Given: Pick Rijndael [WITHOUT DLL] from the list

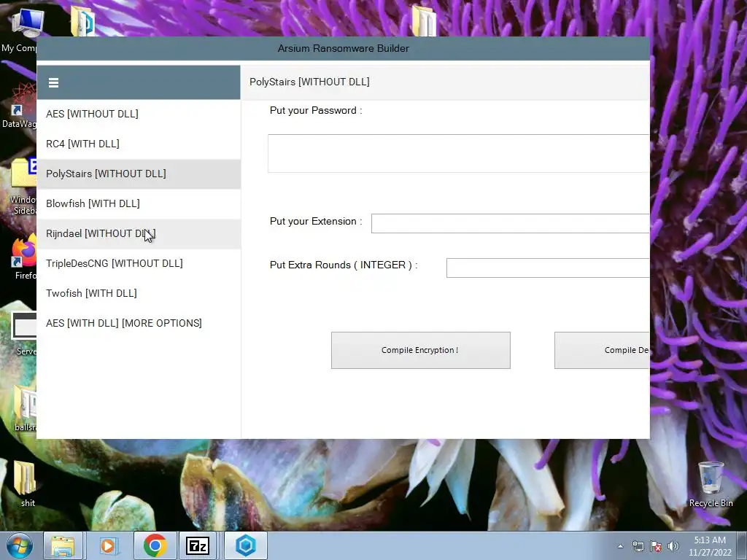Looking at the screenshot, I should [139, 234].
